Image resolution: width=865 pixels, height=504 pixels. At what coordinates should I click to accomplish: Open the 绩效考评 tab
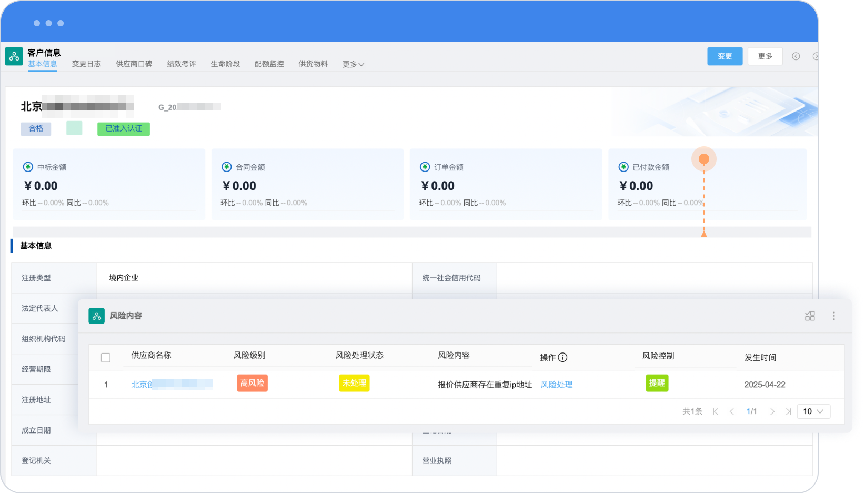click(182, 64)
